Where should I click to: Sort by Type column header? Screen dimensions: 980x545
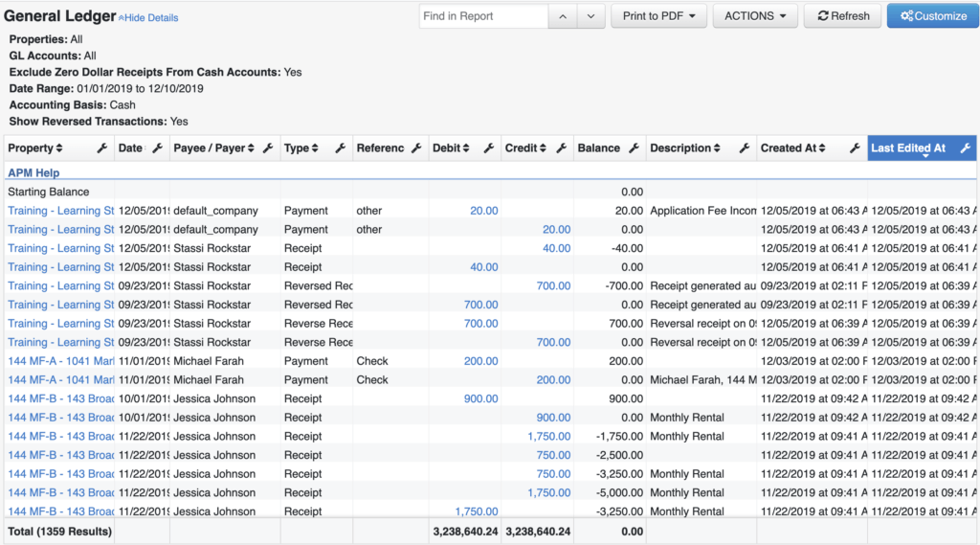pyautogui.click(x=301, y=148)
